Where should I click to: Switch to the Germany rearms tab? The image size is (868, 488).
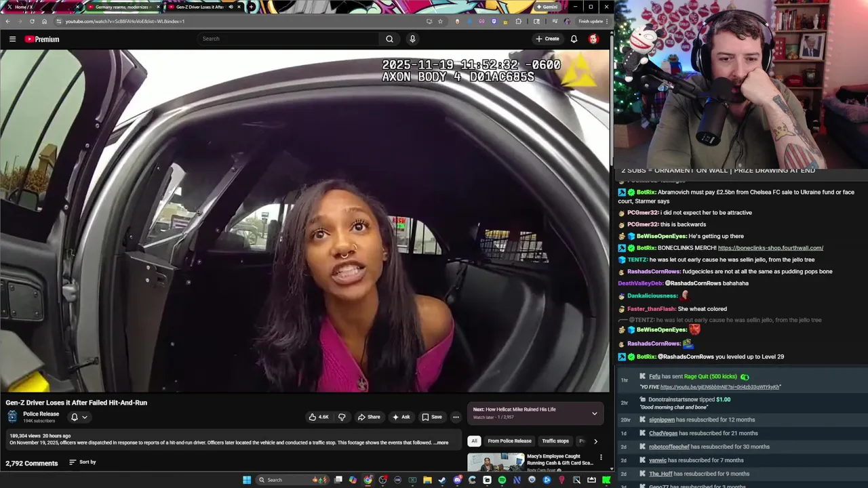click(x=124, y=7)
